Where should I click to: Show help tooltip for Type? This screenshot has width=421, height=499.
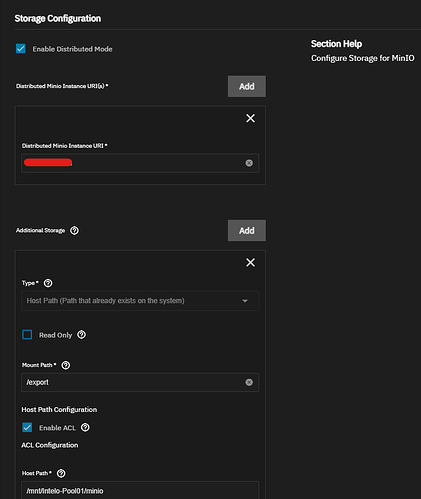(48, 283)
